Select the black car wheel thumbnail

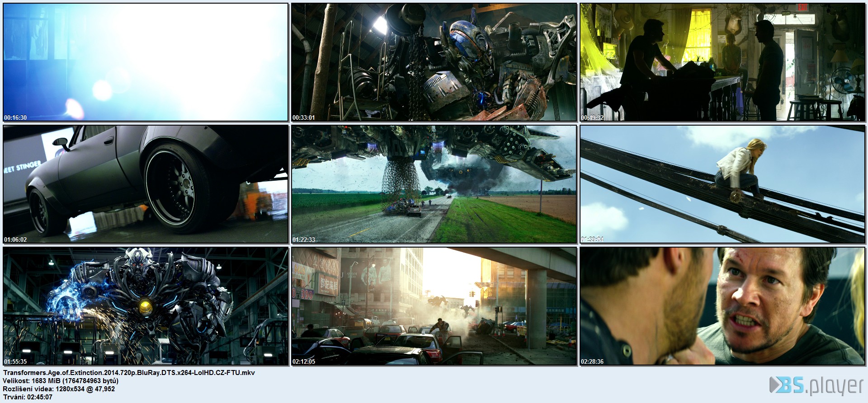point(146,184)
